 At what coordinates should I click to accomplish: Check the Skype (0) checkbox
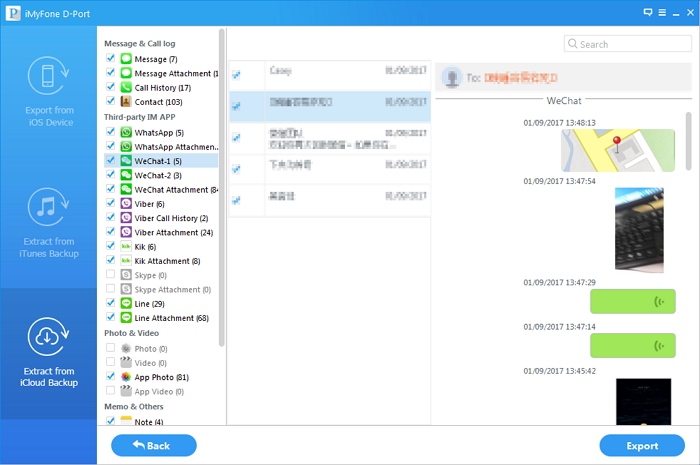pyautogui.click(x=110, y=275)
